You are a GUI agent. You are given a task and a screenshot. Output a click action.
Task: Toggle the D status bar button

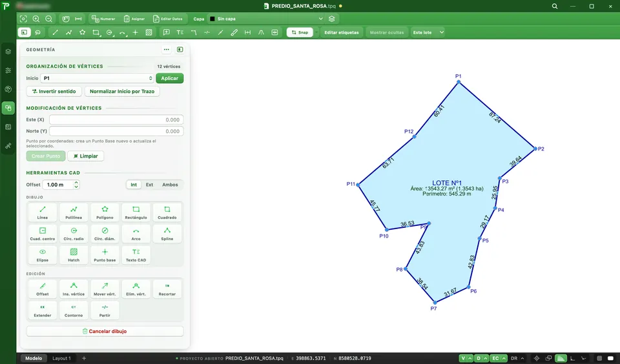coord(479,358)
